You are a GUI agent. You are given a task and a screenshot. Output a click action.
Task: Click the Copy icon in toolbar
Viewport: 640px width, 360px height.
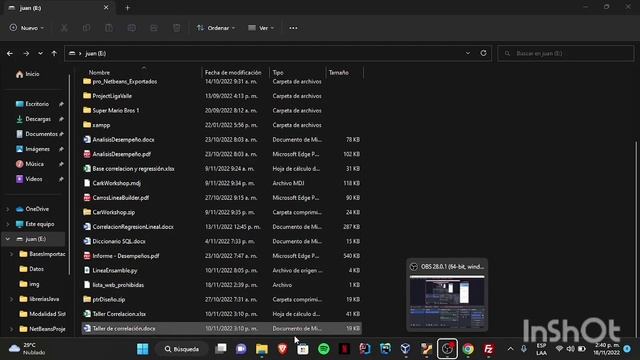(87, 28)
